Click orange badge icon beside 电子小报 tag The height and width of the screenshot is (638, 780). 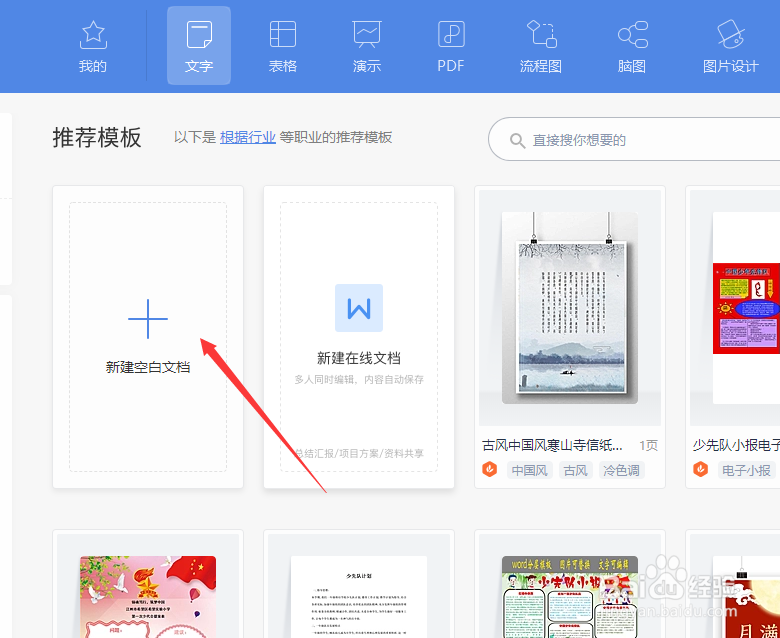tap(700, 469)
